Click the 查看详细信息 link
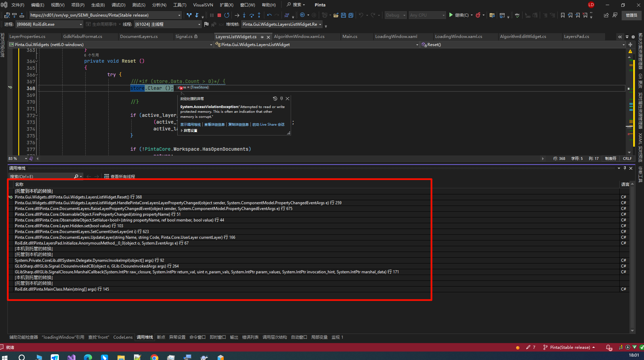The image size is (644, 360). (215, 125)
